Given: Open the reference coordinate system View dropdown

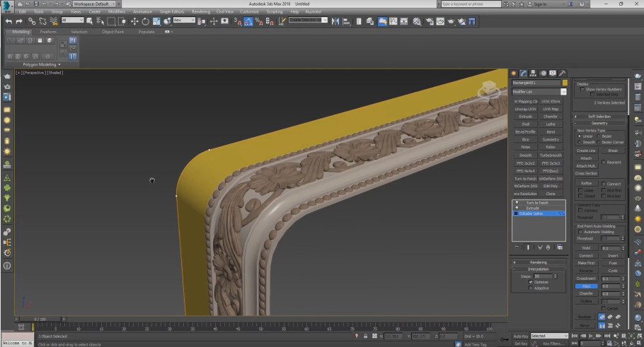Looking at the screenshot, I should (x=184, y=20).
